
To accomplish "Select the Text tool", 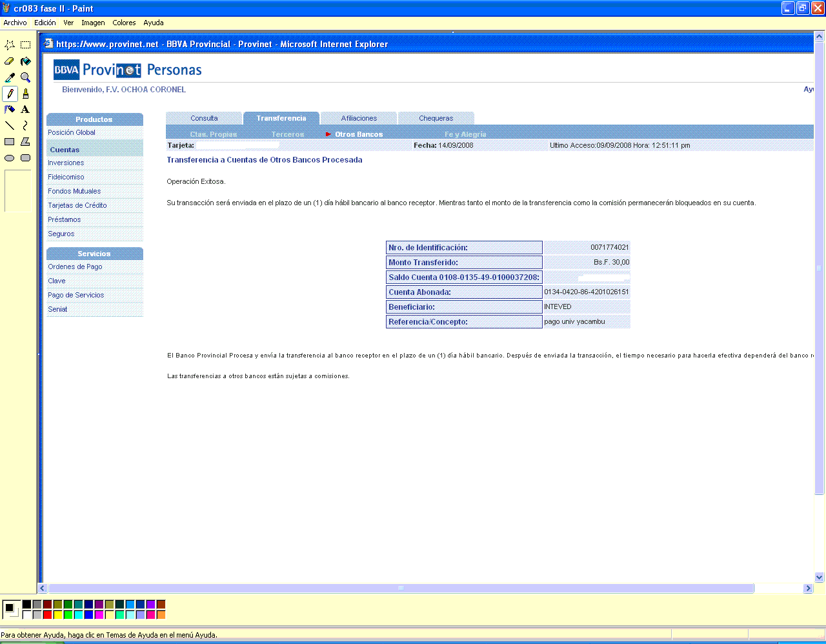I will click(x=26, y=110).
